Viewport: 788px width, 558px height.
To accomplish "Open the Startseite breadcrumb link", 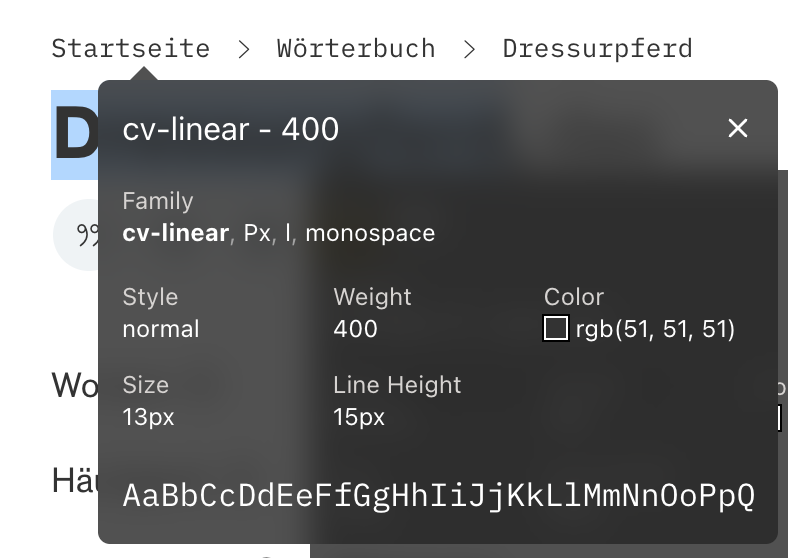I will click(131, 49).
